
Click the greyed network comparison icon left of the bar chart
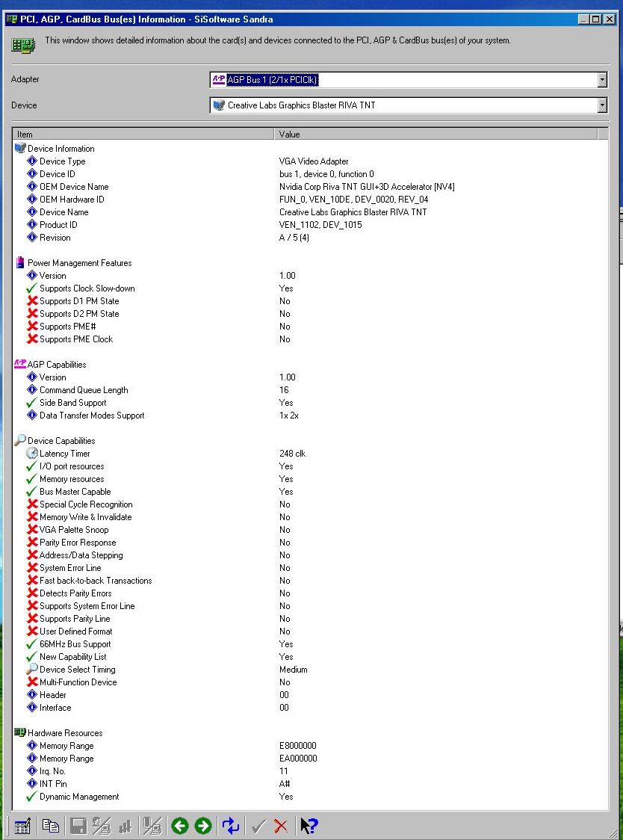click(x=102, y=826)
